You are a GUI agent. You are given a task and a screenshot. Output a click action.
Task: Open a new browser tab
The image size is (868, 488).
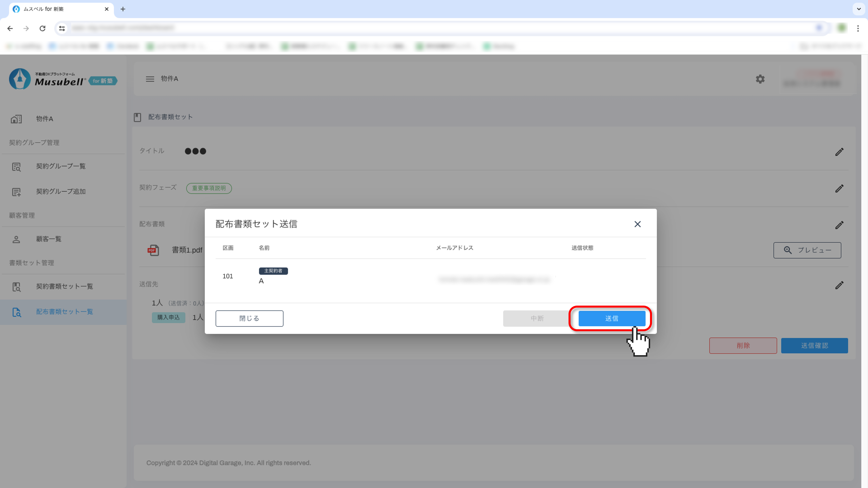(x=123, y=9)
